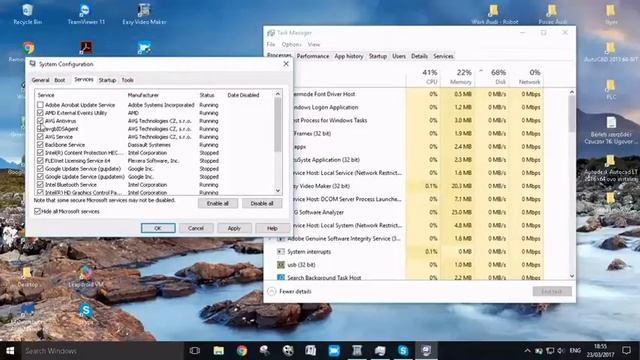Open Google Chrome desktop shortcut
This screenshot has height=360, width=640.
point(29,48)
